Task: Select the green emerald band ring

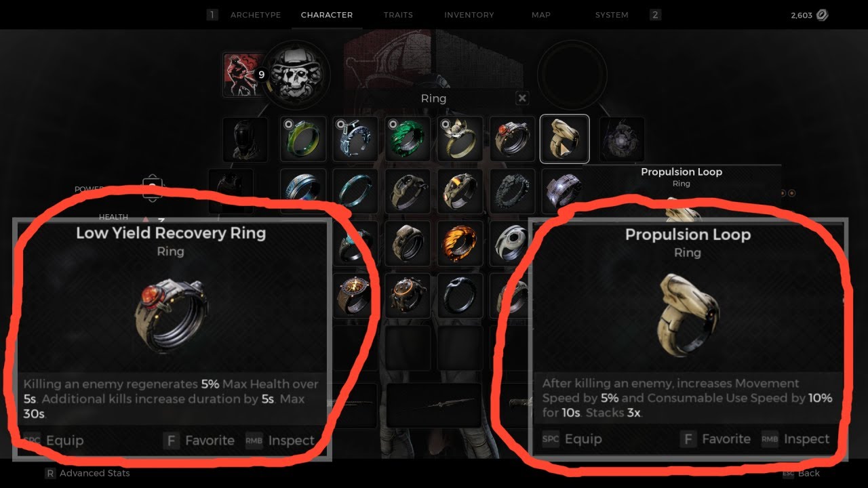Action: pos(408,139)
